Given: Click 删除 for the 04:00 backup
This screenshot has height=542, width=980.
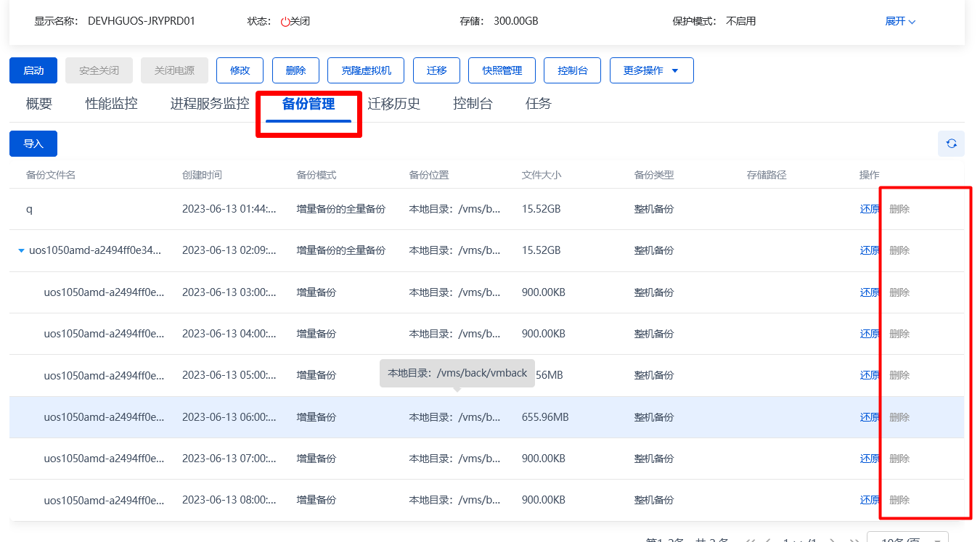Looking at the screenshot, I should click(899, 334).
